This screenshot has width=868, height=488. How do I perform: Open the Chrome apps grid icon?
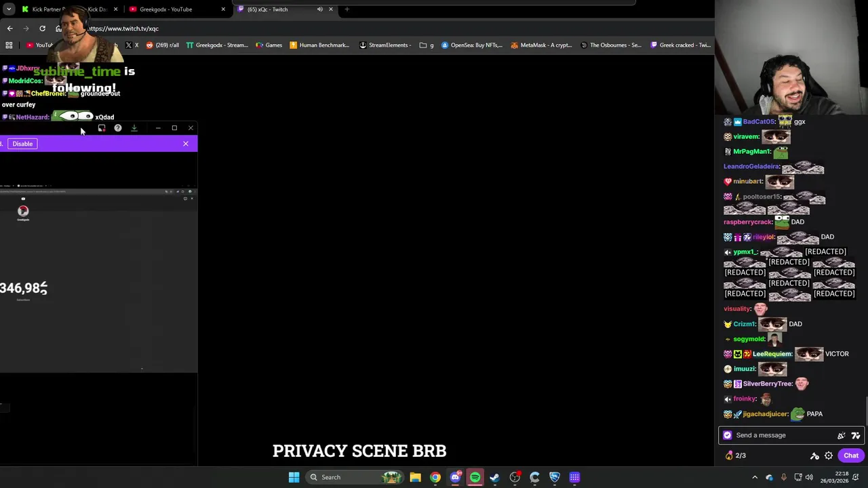pyautogui.click(x=9, y=45)
